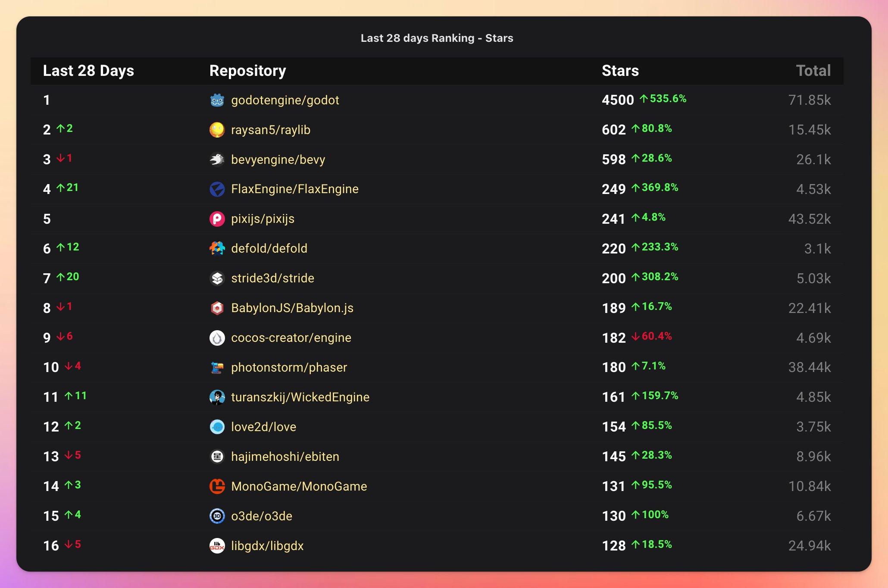Click the Repository column header

click(x=247, y=71)
